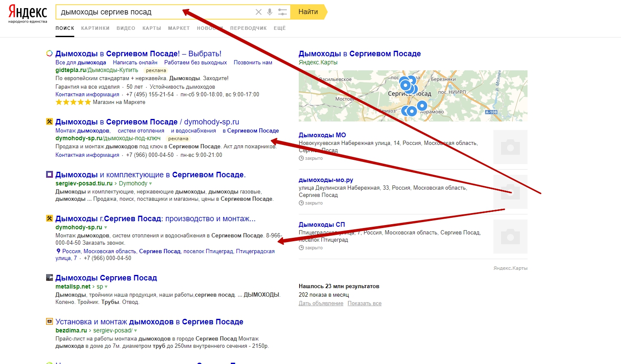The width and height of the screenshot is (621, 364).
Task: Click 'Показать все' link
Action: [364, 303]
